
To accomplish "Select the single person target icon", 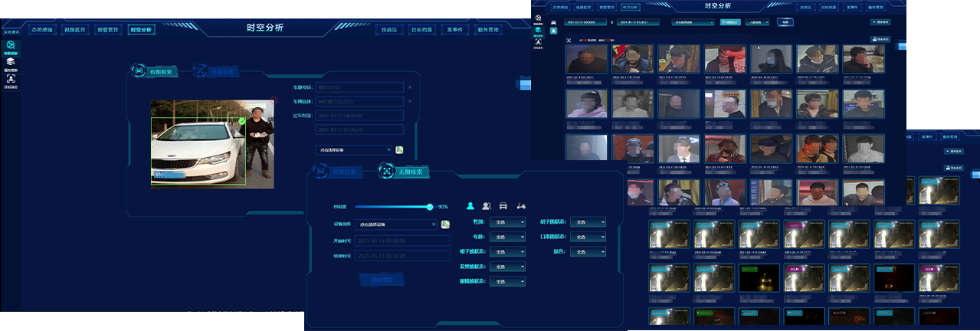I will (x=470, y=206).
